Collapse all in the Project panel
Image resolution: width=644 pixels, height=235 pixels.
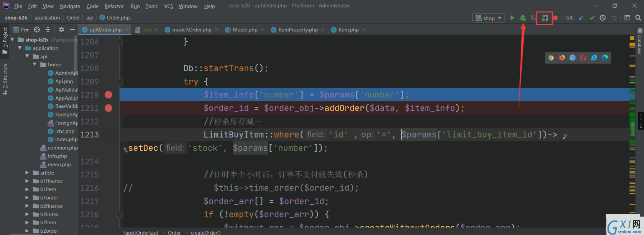coord(48,30)
